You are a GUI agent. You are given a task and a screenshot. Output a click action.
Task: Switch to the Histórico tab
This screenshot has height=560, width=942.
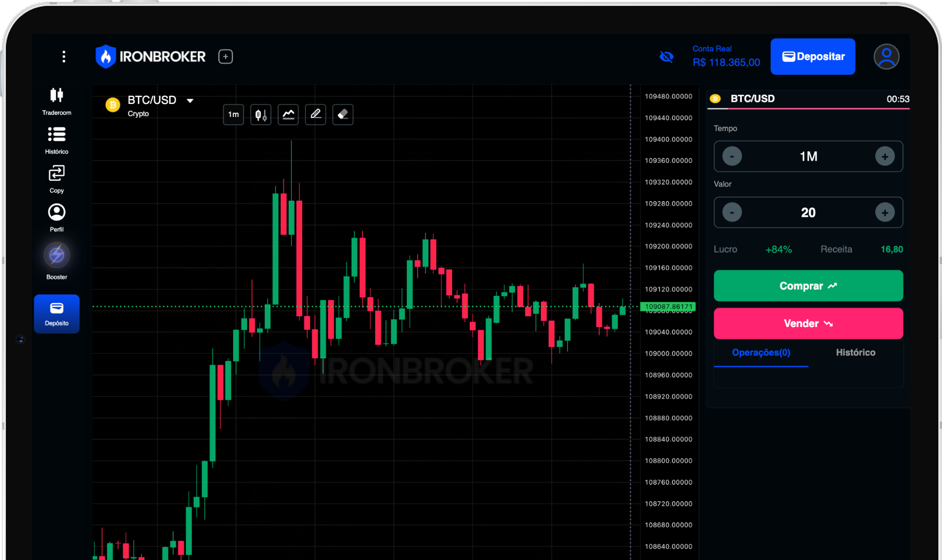tap(855, 352)
